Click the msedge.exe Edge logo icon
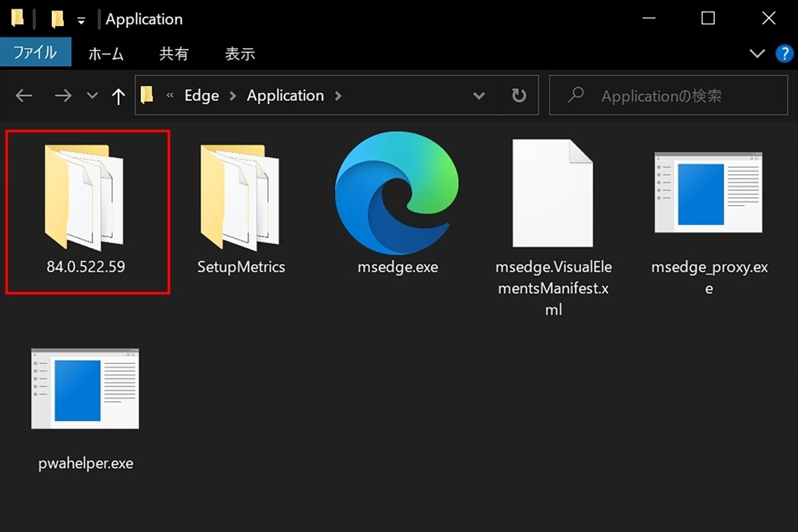The height and width of the screenshot is (532, 798). pos(397,193)
